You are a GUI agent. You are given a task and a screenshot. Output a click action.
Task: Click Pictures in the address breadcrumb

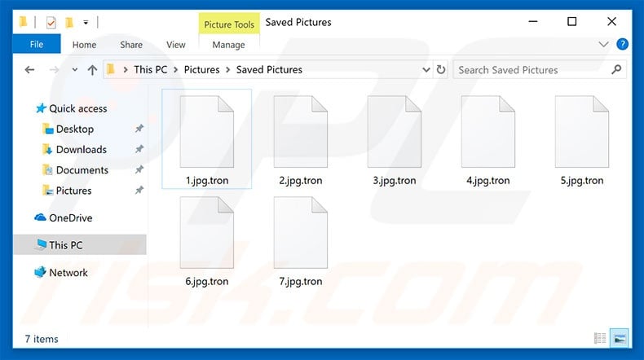201,70
